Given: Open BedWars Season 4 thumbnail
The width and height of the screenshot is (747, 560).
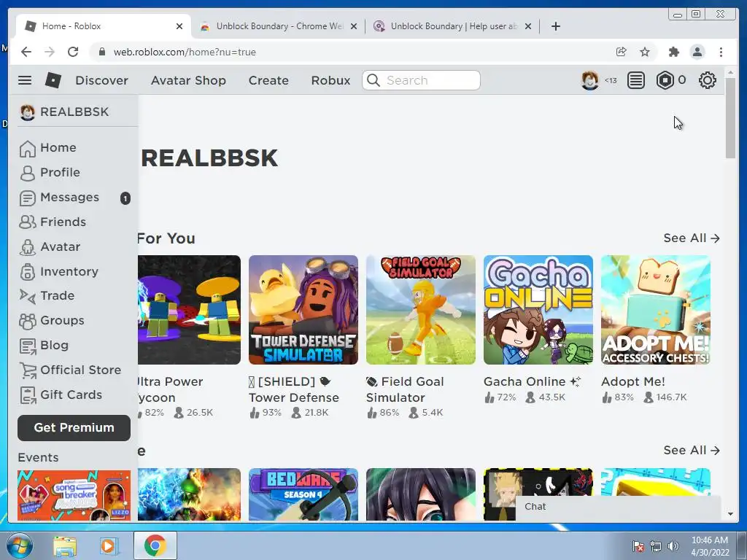Looking at the screenshot, I should pos(303,494).
